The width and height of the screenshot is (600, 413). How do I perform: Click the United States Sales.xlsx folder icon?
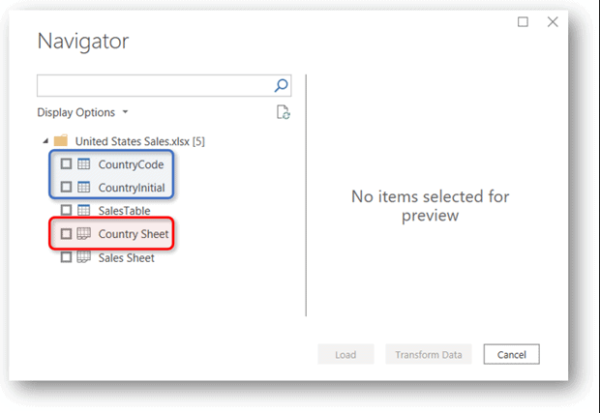click(x=60, y=141)
